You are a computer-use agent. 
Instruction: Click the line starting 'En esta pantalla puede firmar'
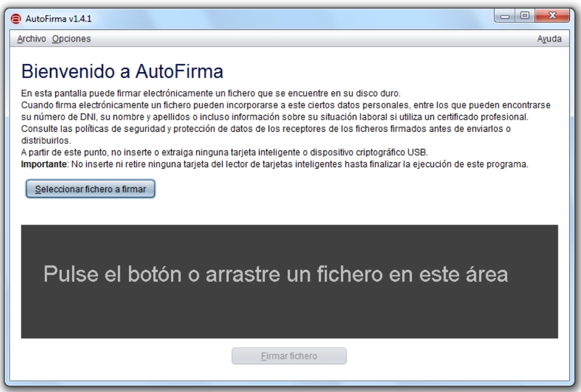211,93
